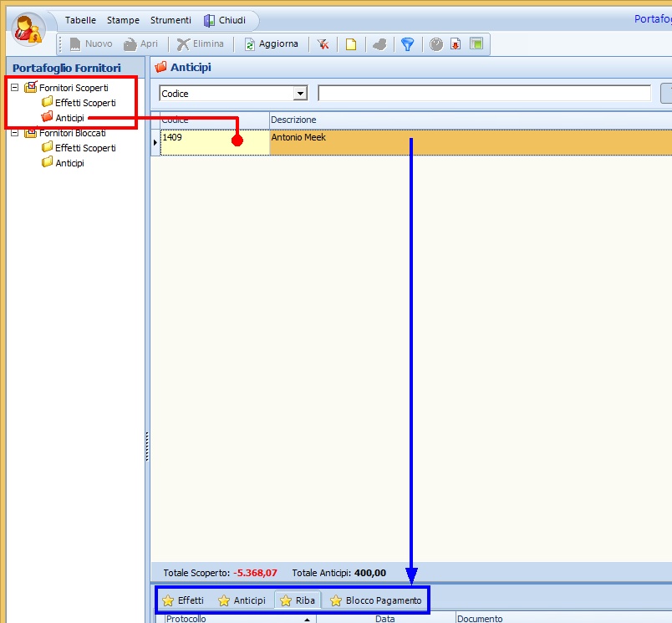Screen dimensions: 672x623
Task: Click the round help icon in toolbar
Action: [x=436, y=44]
